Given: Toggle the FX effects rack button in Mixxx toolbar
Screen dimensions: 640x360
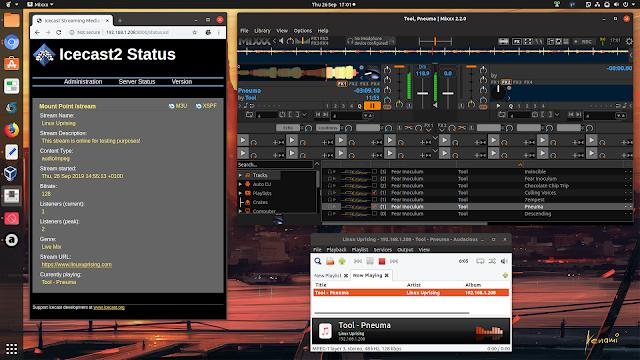Looking at the screenshot, I should [517, 42].
